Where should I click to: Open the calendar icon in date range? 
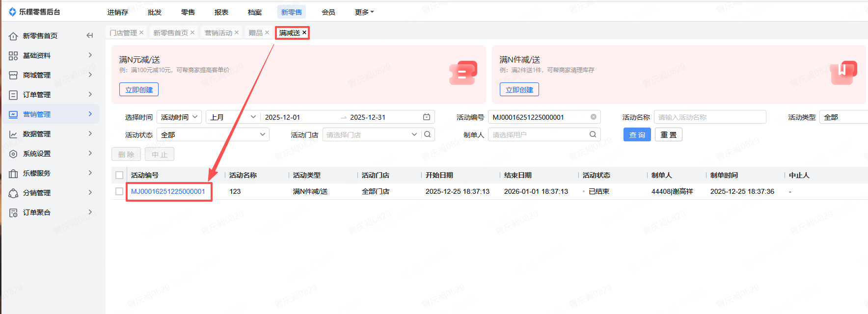[427, 117]
